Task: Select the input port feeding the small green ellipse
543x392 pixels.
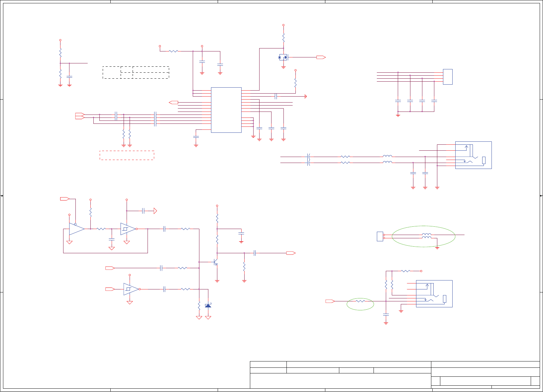Action: click(x=330, y=301)
